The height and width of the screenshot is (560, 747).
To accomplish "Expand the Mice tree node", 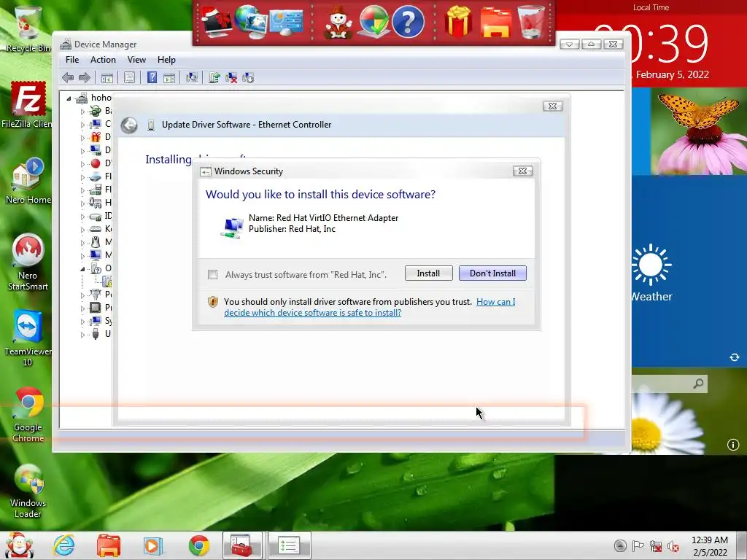I will point(82,243).
